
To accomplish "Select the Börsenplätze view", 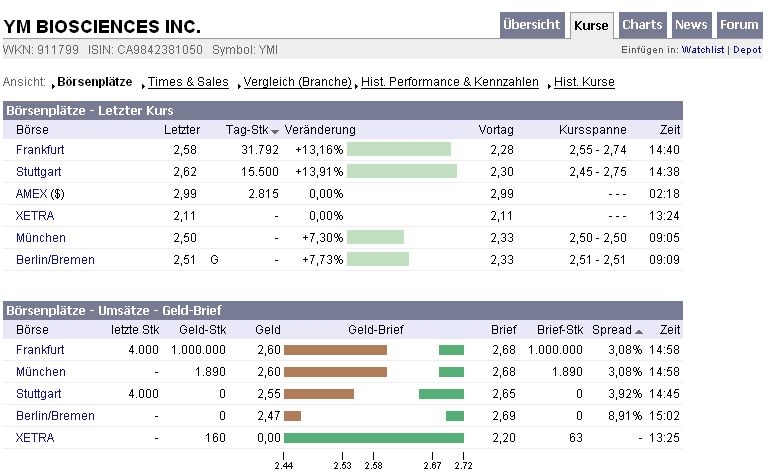I will pyautogui.click(x=94, y=82).
